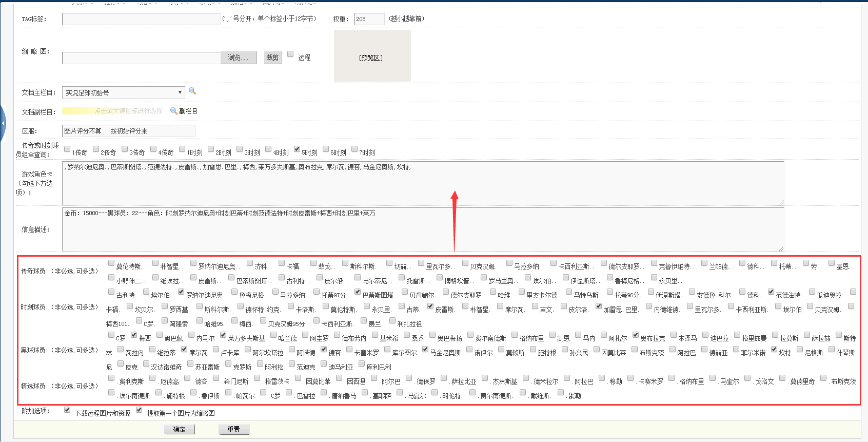Check the 贝肯鲍尔 moment player
The height and width of the screenshot is (442, 868).
coord(405,292)
